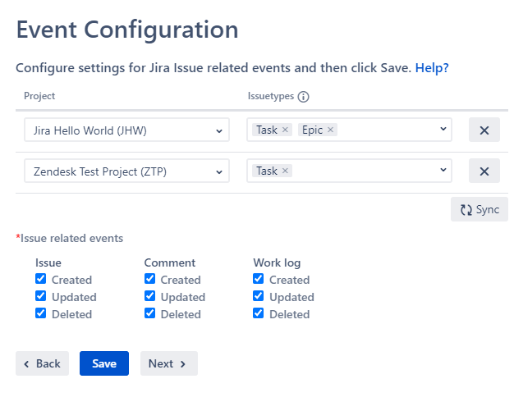The width and height of the screenshot is (514, 420).
Task: Go back with the Back button
Action: pos(43,363)
